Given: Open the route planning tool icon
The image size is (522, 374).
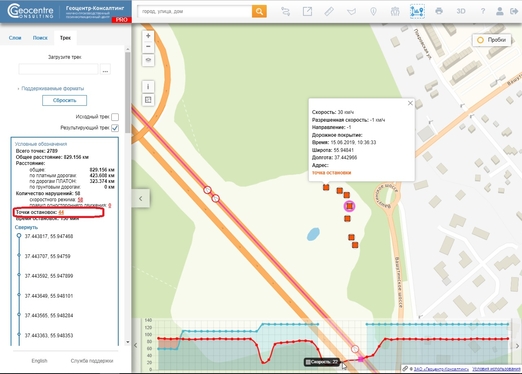Looking at the screenshot, I should point(285,11).
